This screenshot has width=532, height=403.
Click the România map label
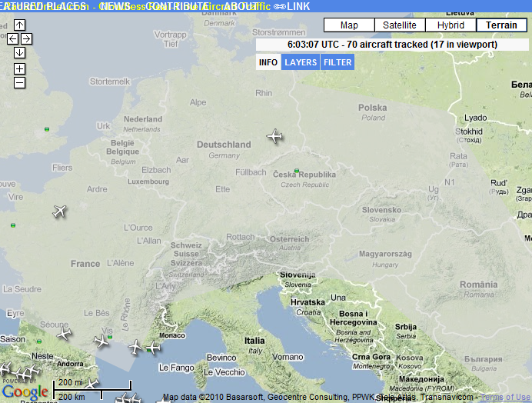click(x=478, y=285)
